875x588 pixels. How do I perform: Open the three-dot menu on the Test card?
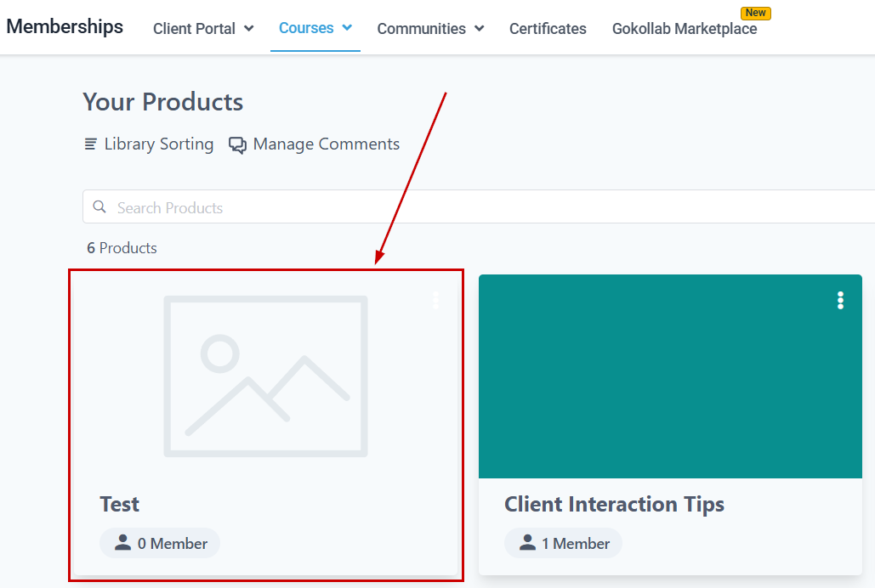(x=436, y=300)
